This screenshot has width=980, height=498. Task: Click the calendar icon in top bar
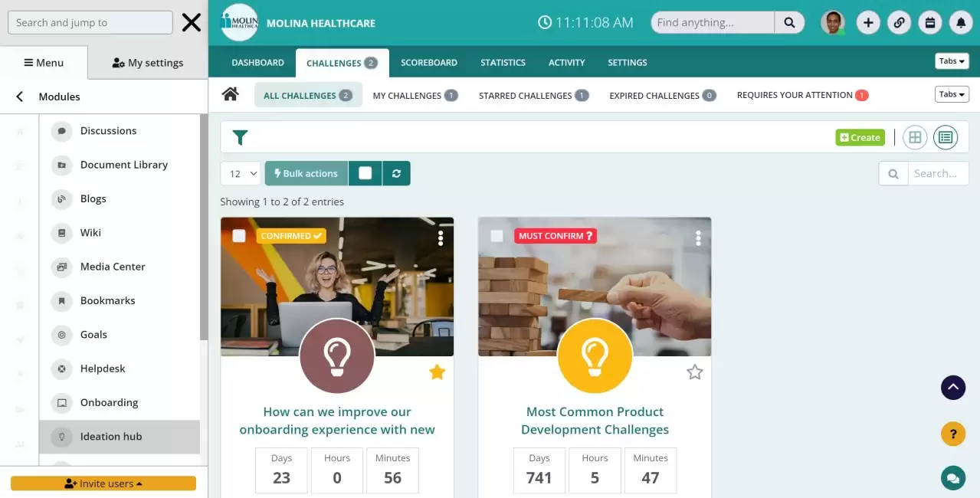(929, 22)
